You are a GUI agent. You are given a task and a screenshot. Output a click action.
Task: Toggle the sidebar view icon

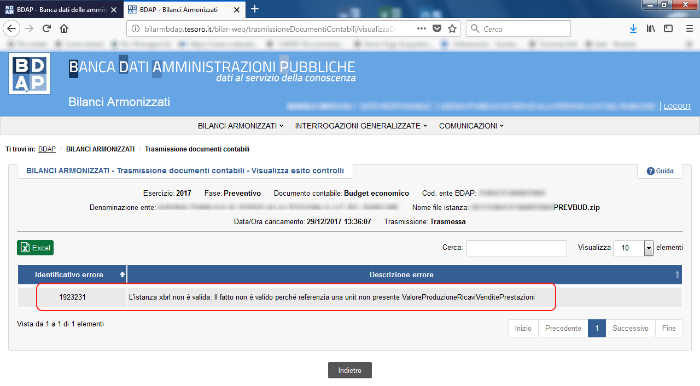coord(668,29)
